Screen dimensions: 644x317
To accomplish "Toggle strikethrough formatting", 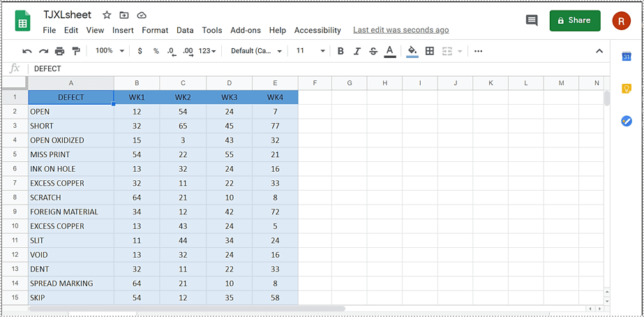I will (x=373, y=51).
